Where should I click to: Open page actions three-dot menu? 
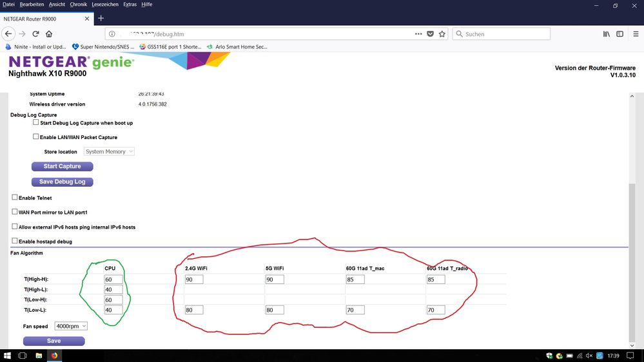pos(418,34)
